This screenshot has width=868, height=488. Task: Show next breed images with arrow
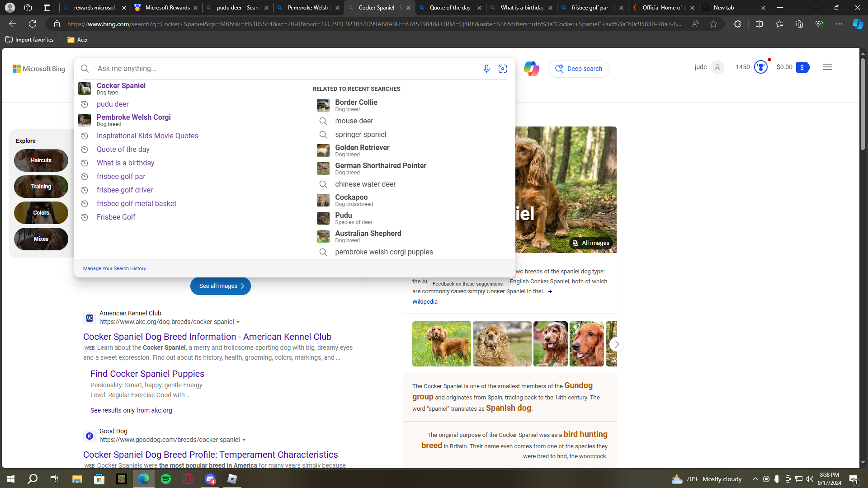(617, 344)
